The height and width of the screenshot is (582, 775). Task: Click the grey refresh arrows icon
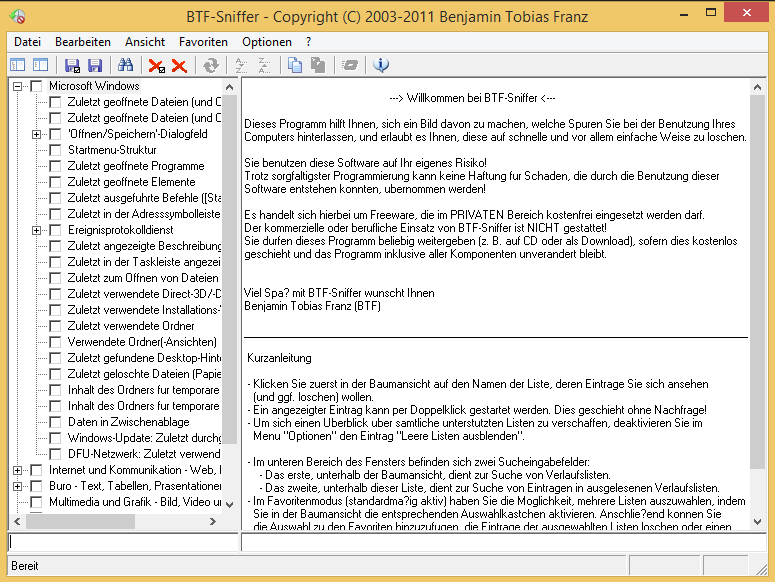211,65
